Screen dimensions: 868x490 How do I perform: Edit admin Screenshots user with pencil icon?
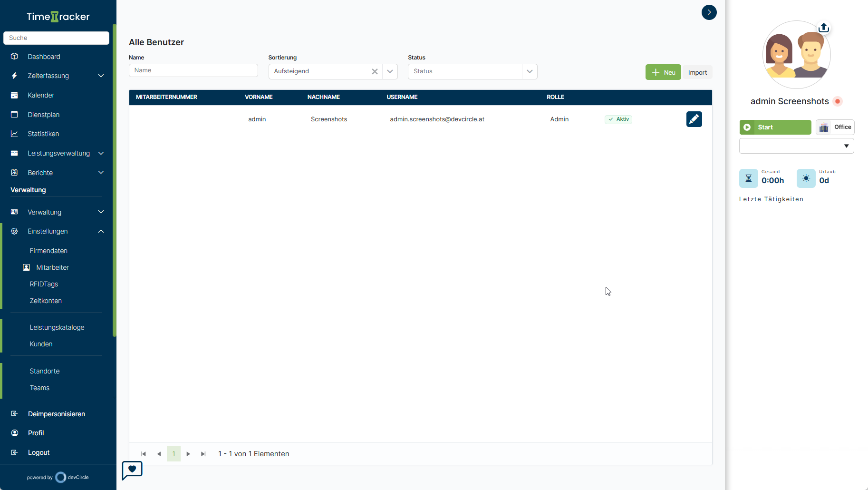pyautogui.click(x=694, y=119)
